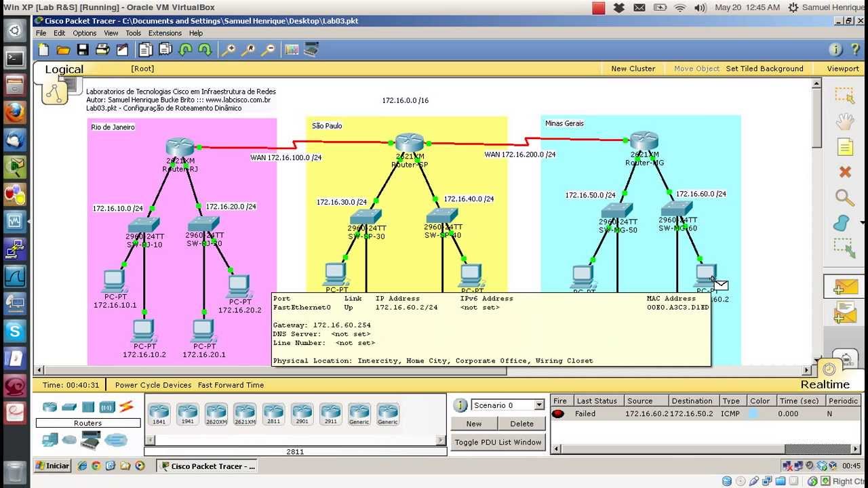This screenshot has width=868, height=488.
Task: Pick the 2620XM router model
Action: pos(216,414)
